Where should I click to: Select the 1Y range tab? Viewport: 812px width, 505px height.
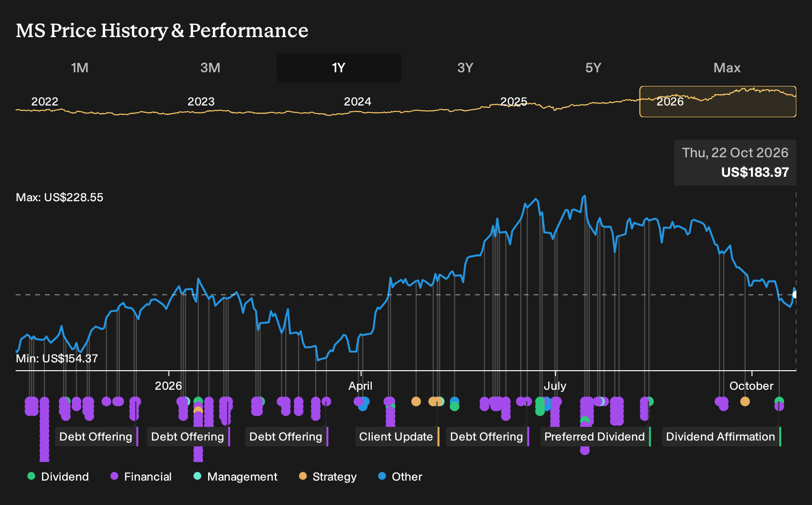[339, 67]
